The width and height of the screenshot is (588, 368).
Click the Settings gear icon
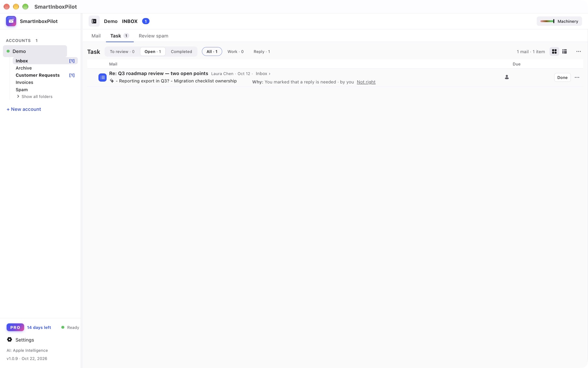[9, 340]
